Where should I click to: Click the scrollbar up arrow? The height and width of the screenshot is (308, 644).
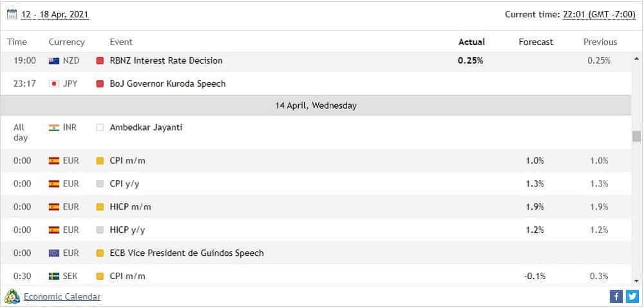point(637,59)
